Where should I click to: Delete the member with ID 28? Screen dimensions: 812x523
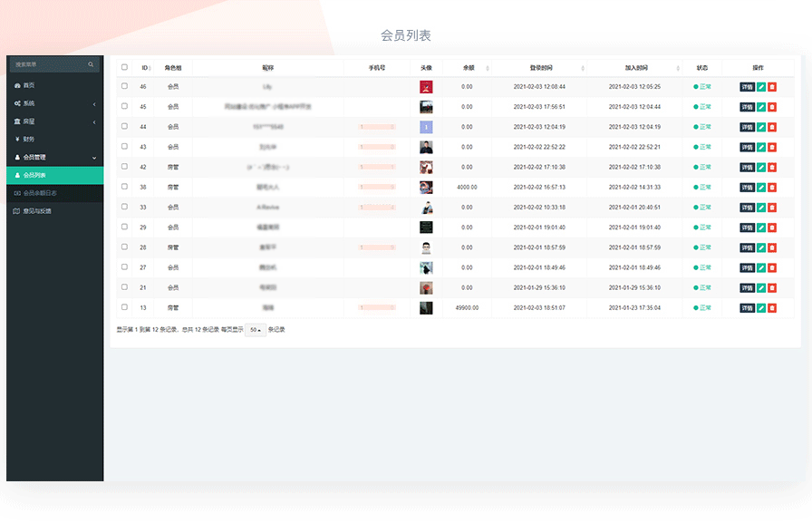(772, 248)
